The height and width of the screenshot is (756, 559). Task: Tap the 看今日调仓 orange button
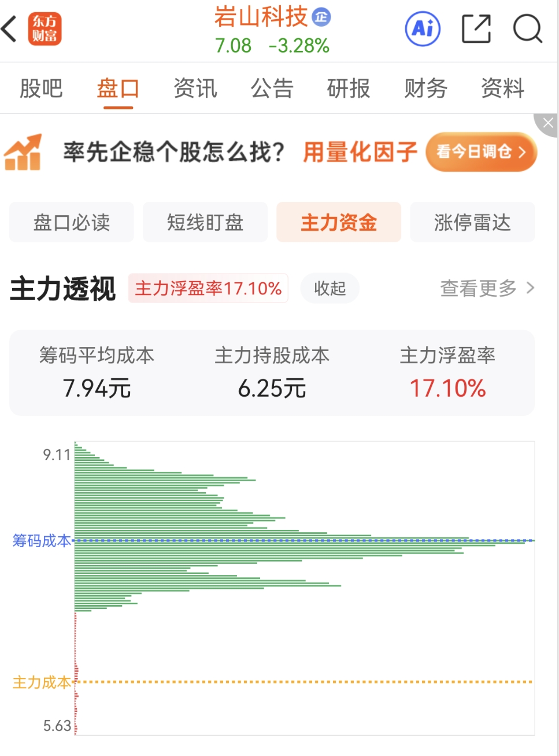click(481, 152)
